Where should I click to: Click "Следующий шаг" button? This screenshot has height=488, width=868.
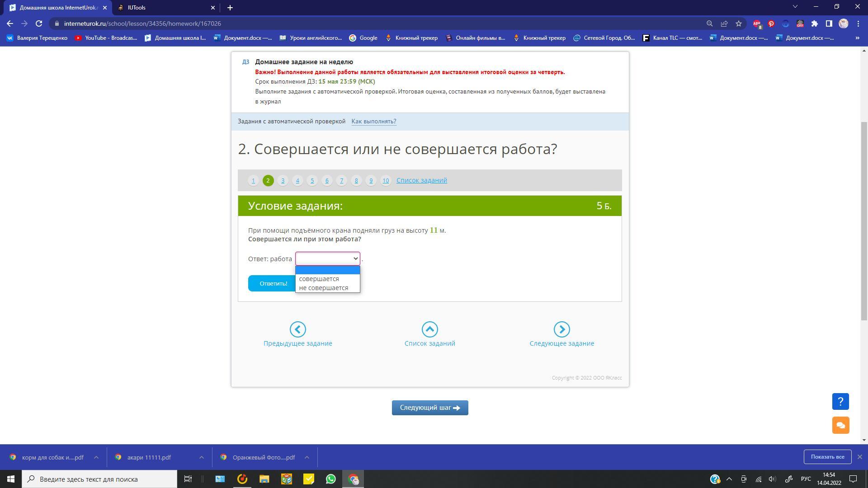pos(429,408)
